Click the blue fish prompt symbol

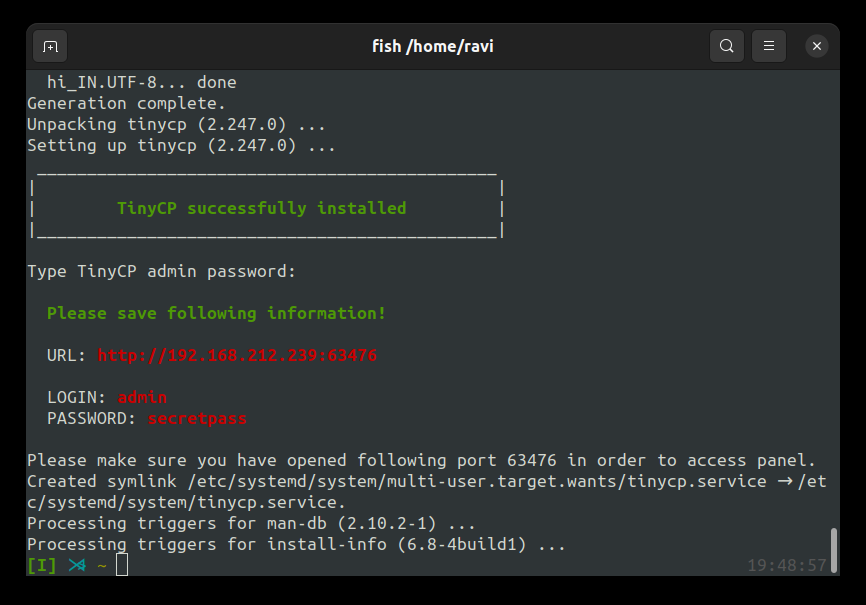(77, 566)
